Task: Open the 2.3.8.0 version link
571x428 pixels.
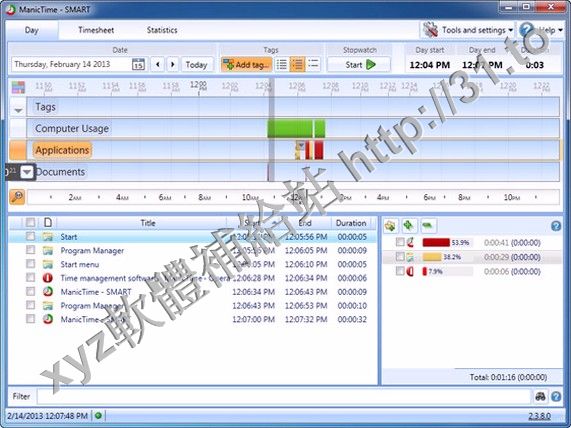Action: [539, 416]
